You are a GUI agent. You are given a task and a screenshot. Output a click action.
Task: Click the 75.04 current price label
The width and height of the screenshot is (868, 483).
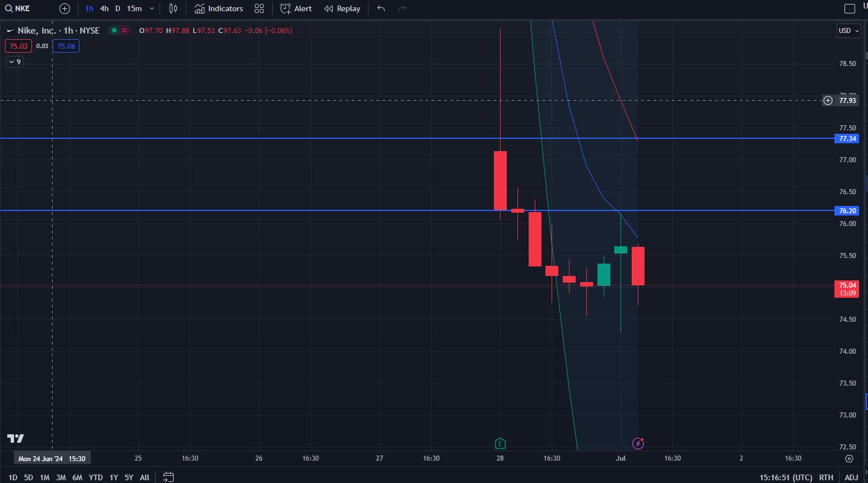(847, 289)
